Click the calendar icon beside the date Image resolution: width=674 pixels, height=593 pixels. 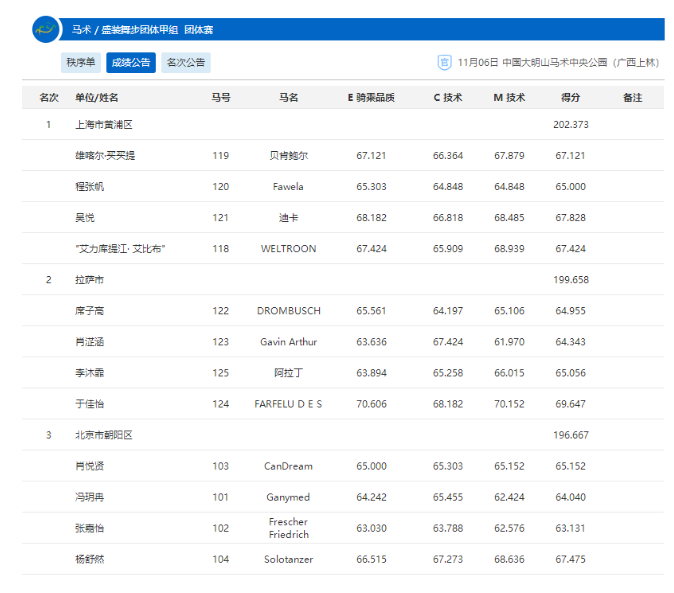[444, 63]
